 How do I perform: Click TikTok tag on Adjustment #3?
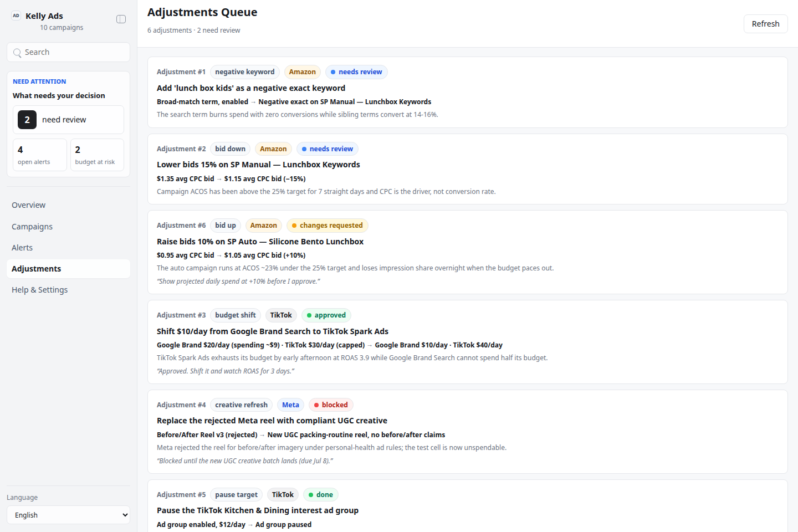coord(281,315)
